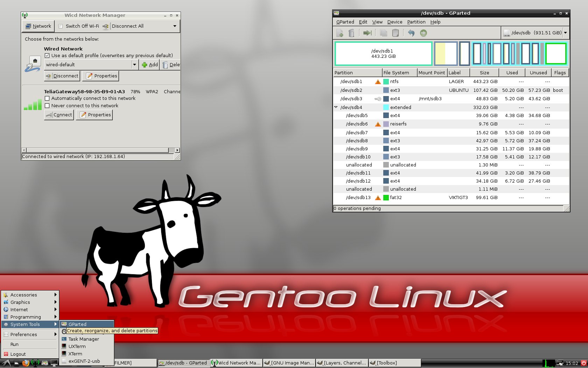The image size is (588, 368).
Task: Click the warning icon on the /dev/sdb1 row
Action: 378,82
